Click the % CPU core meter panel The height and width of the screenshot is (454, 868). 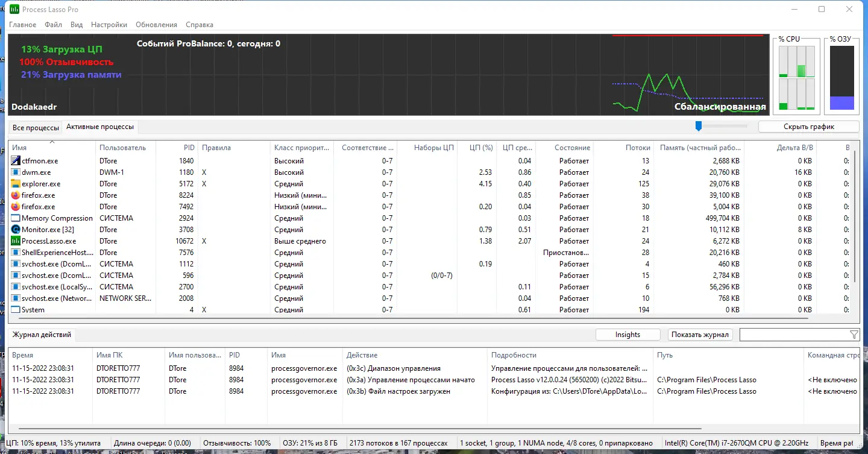click(796, 78)
